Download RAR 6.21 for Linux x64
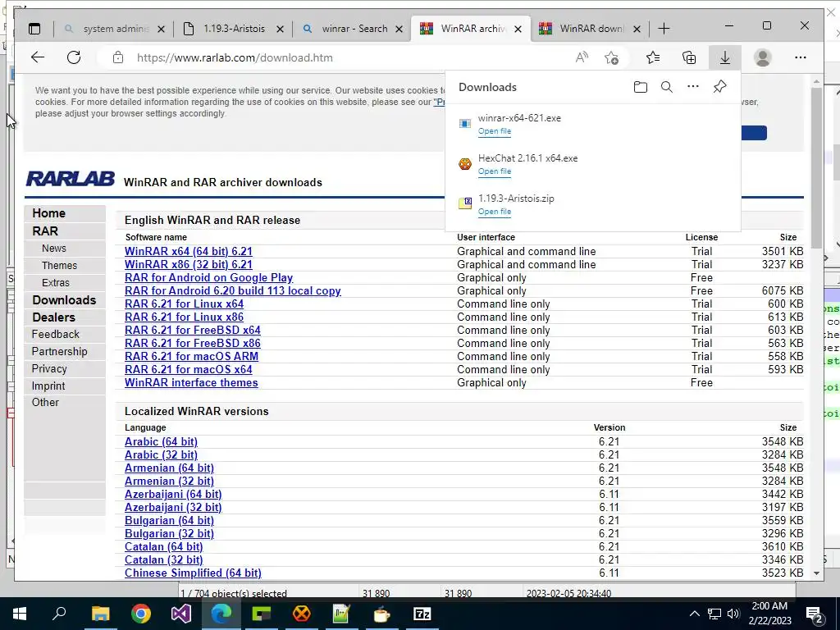The image size is (840, 630). pos(185,304)
